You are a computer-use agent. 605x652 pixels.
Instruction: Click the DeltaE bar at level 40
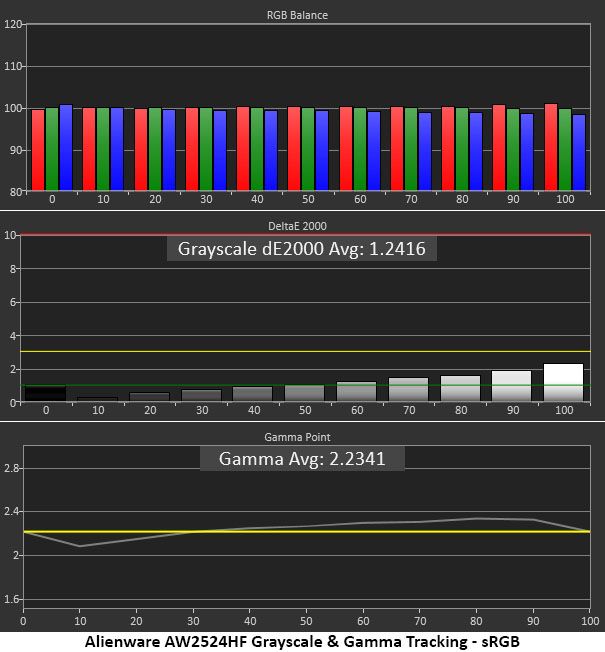click(x=253, y=394)
